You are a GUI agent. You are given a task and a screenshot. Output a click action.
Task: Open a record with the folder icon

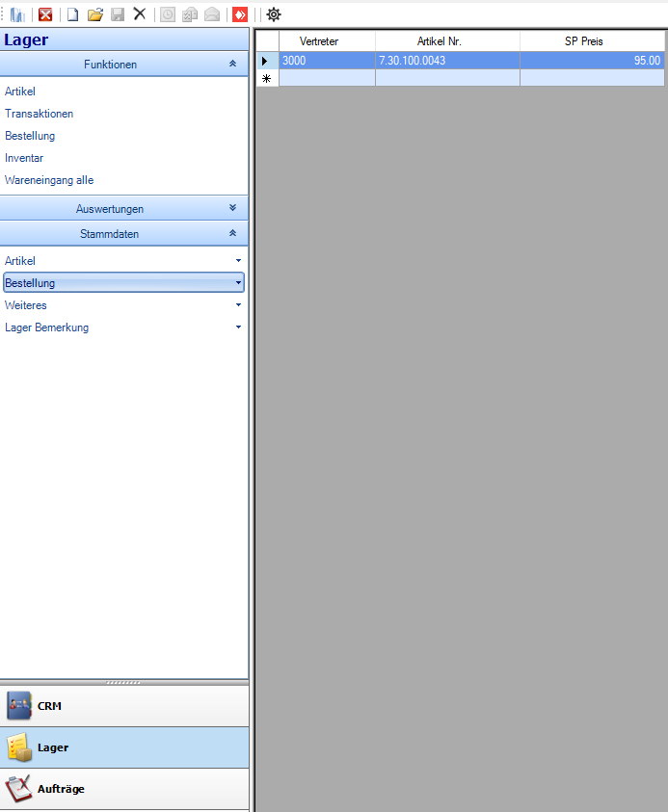click(95, 14)
